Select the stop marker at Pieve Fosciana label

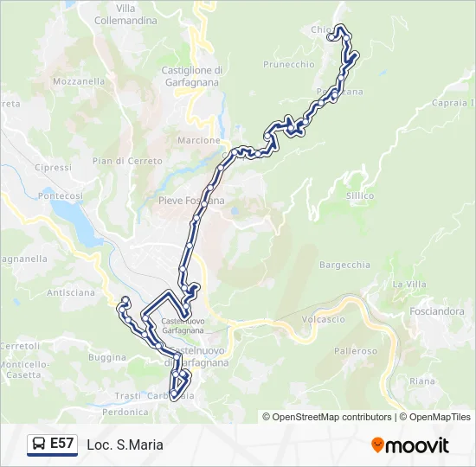pyautogui.click(x=204, y=203)
